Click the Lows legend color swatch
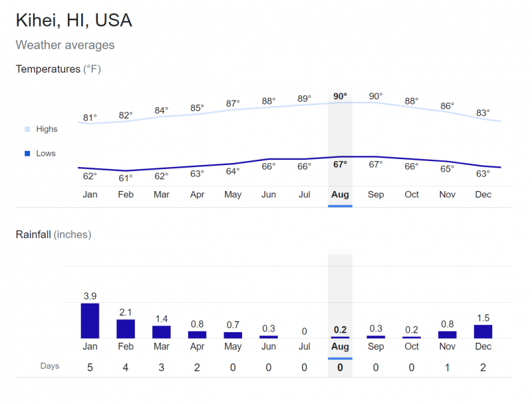 27,153
